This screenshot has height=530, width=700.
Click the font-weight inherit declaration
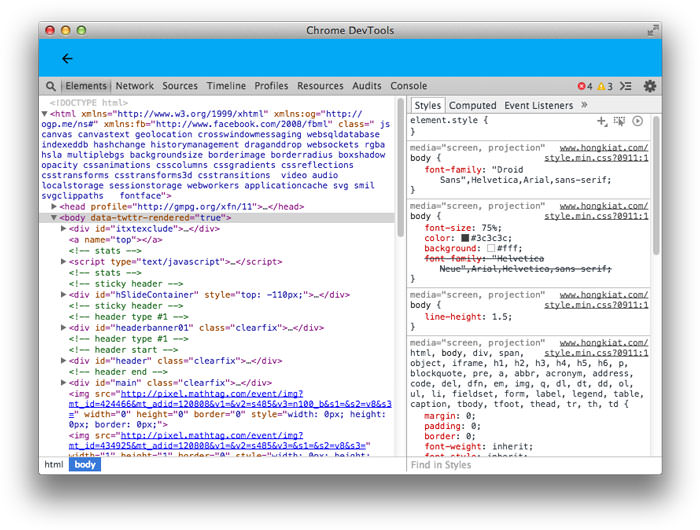click(x=479, y=446)
